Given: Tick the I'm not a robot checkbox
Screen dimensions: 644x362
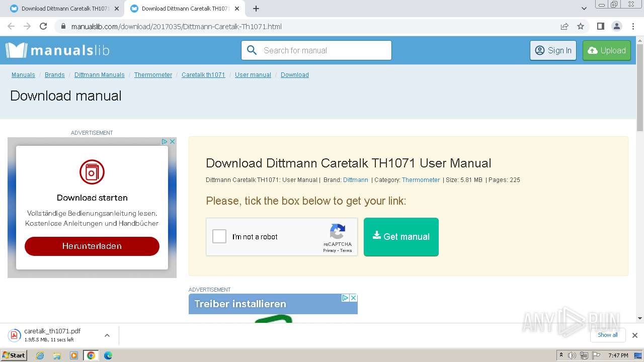Looking at the screenshot, I should pos(219,236).
